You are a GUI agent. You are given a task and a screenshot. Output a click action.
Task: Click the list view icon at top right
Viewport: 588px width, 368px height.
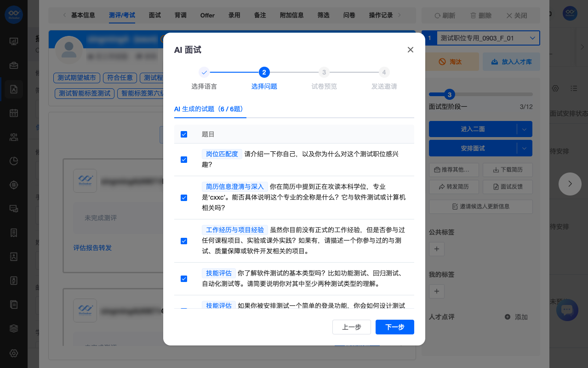[x=574, y=88]
